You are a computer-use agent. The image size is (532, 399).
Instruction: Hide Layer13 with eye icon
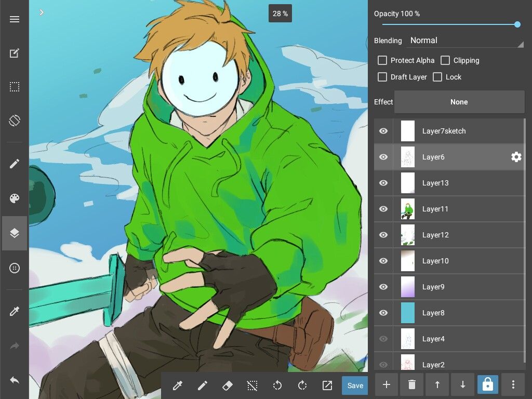click(x=383, y=183)
